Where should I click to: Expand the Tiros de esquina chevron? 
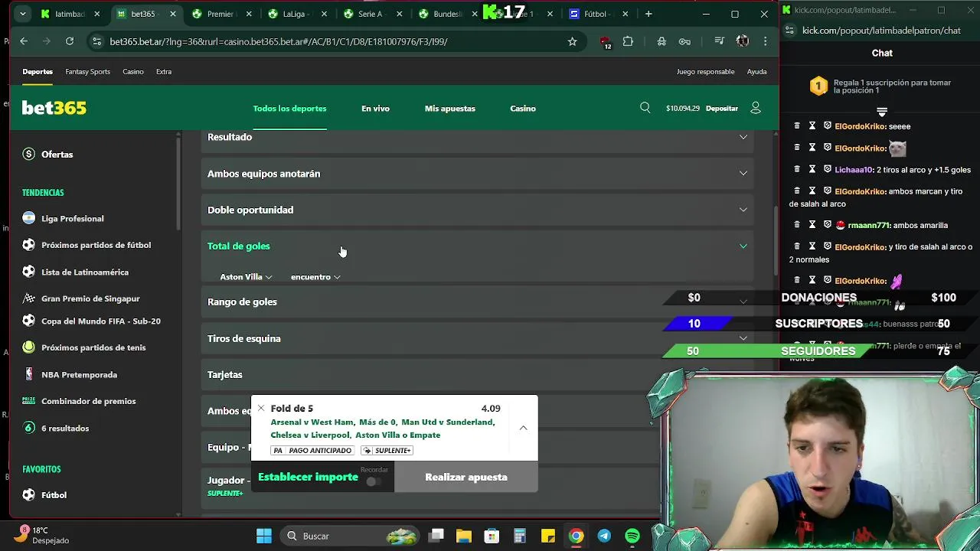pyautogui.click(x=743, y=338)
